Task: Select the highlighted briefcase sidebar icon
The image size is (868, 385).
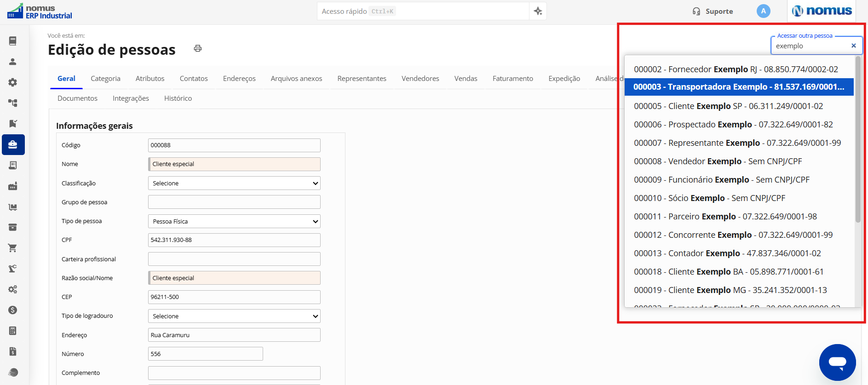Action: (x=13, y=144)
